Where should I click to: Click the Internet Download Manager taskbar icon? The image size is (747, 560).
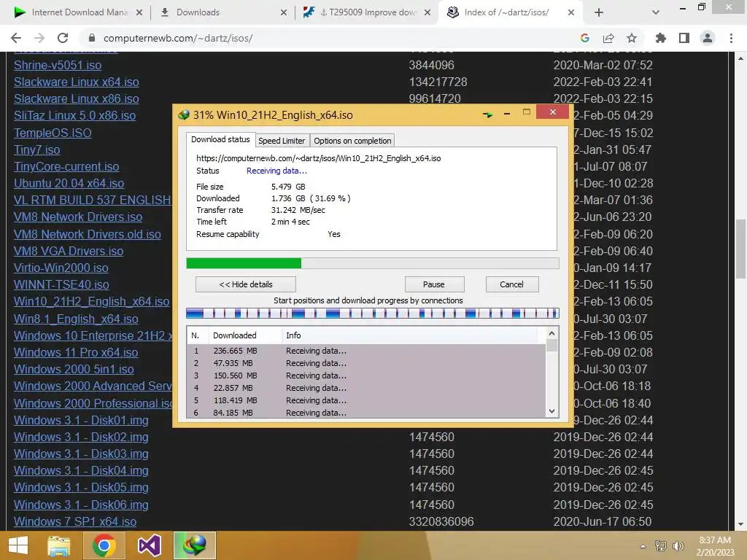(195, 545)
